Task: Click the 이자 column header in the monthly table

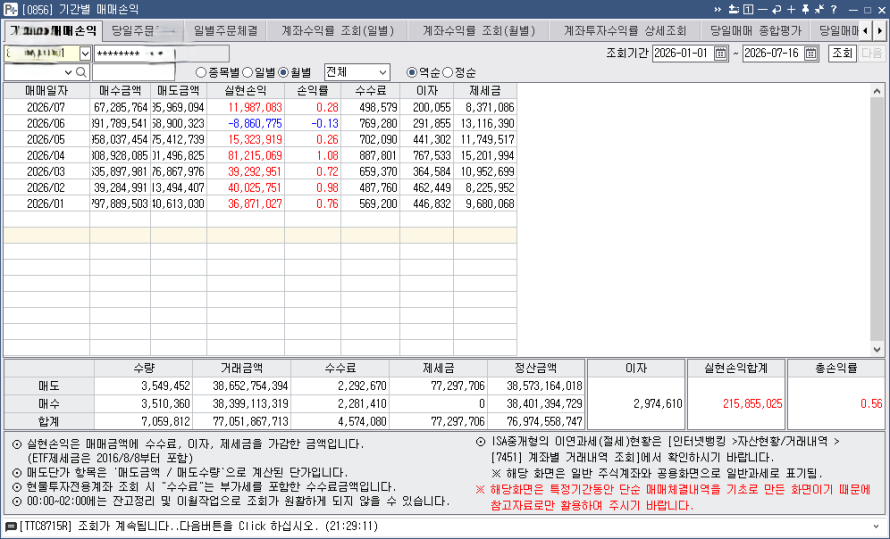Action: [x=427, y=91]
